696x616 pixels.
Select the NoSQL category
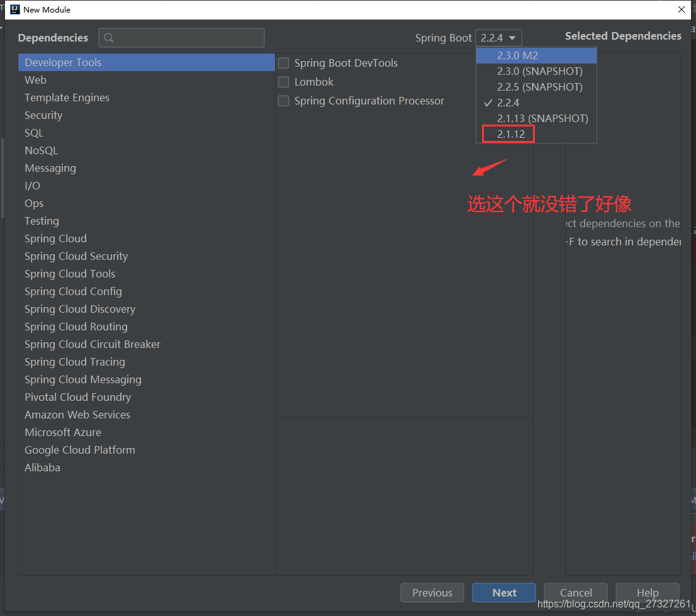147,150
